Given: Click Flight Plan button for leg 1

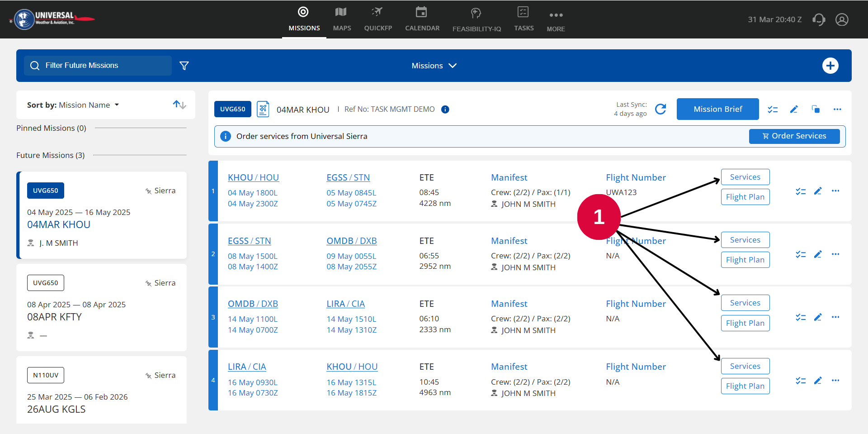Looking at the screenshot, I should tap(745, 197).
